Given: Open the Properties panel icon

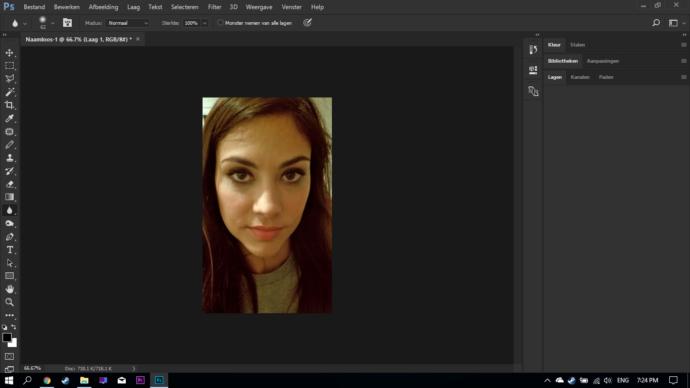Looking at the screenshot, I should (x=533, y=70).
